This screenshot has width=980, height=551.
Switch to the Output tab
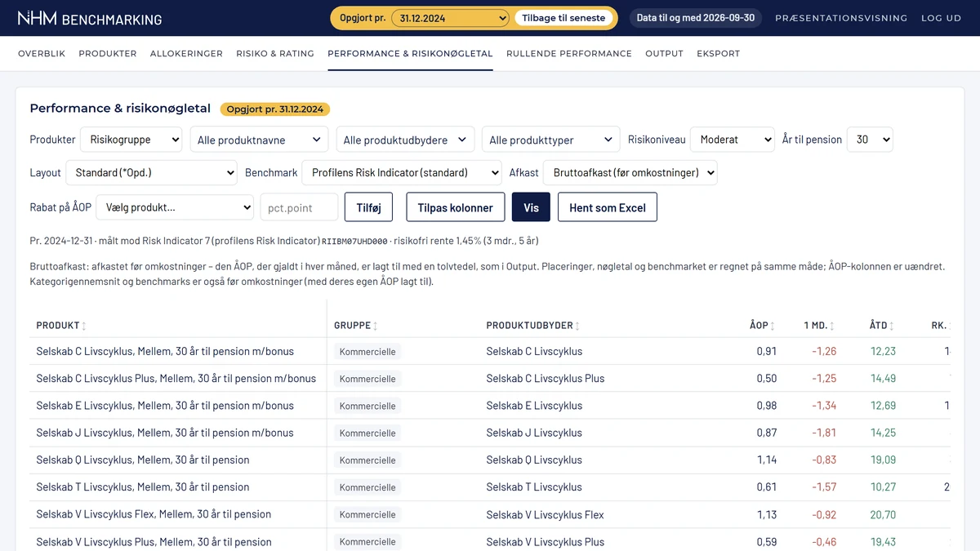pyautogui.click(x=664, y=53)
